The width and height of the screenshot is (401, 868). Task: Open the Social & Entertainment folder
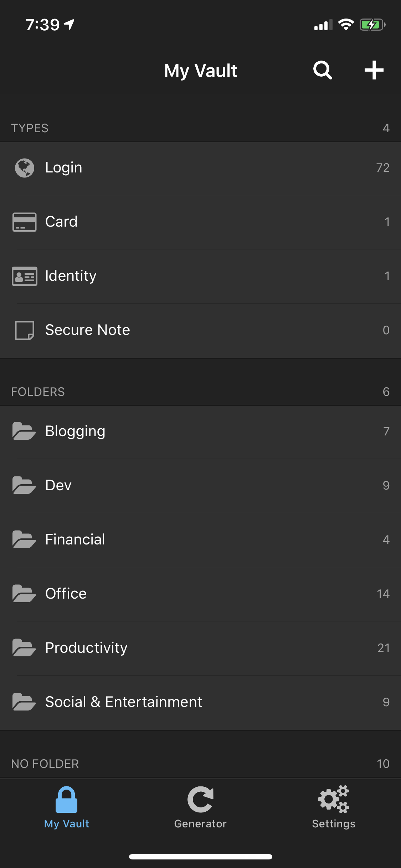[x=124, y=702]
